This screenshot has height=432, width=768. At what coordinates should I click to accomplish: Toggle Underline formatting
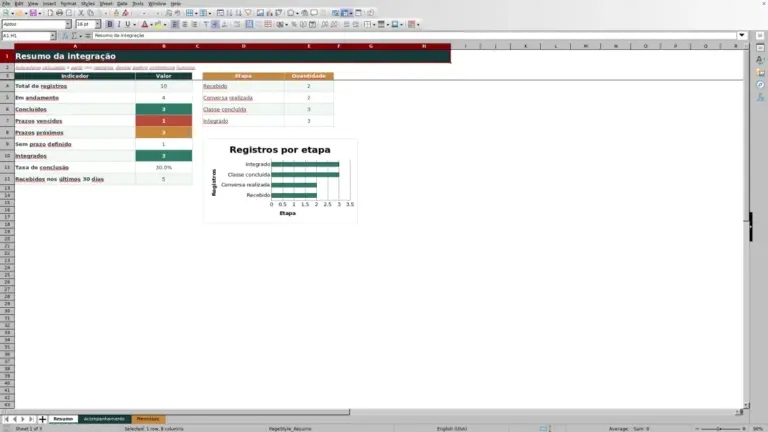point(128,24)
